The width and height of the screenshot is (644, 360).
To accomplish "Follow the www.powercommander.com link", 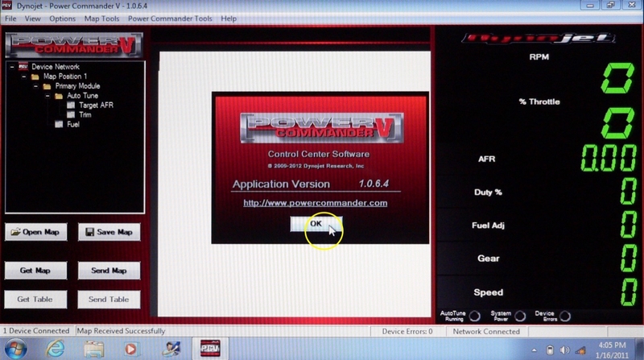I will [316, 203].
